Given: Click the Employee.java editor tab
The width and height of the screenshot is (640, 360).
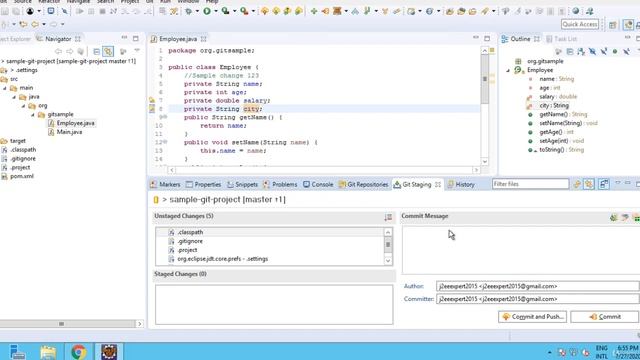Looking at the screenshot, I should click(x=178, y=39).
